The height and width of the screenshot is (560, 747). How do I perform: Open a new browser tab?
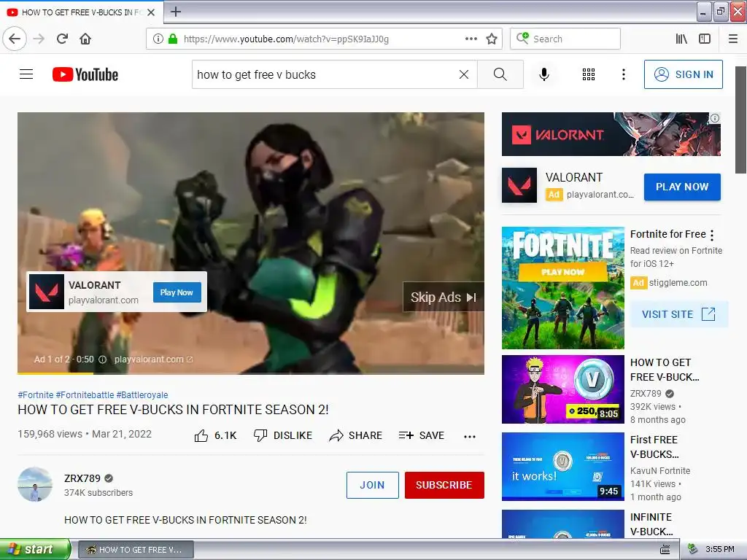(x=175, y=12)
